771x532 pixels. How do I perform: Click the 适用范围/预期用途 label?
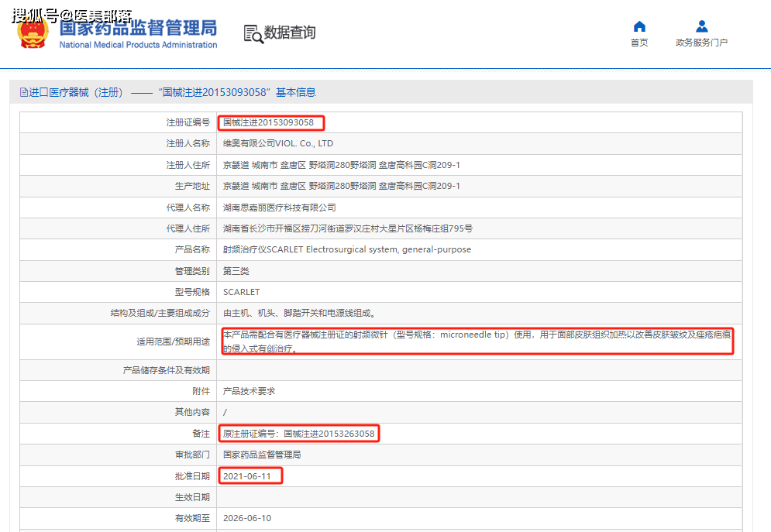[x=173, y=342]
